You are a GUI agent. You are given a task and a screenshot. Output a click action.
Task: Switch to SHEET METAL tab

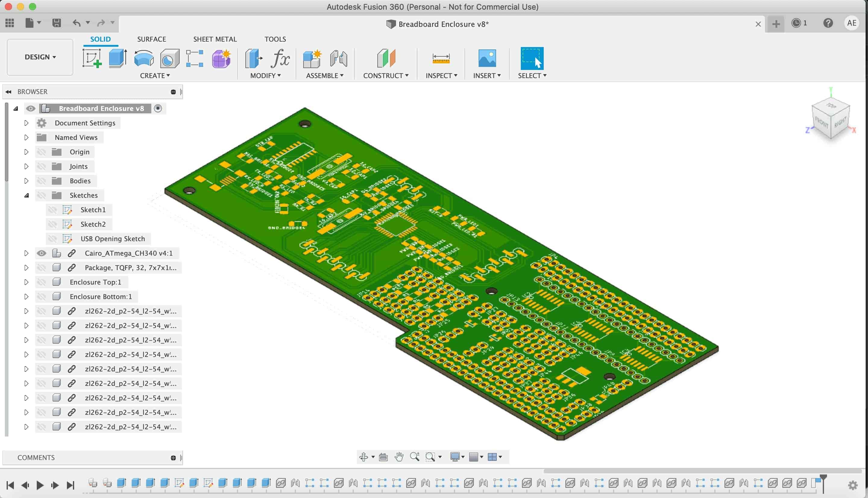(215, 39)
